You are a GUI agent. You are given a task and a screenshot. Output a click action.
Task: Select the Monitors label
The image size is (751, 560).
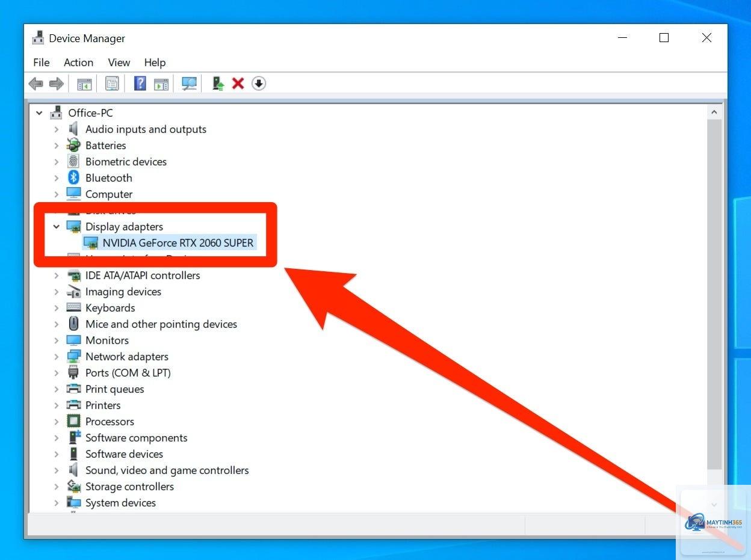(107, 340)
